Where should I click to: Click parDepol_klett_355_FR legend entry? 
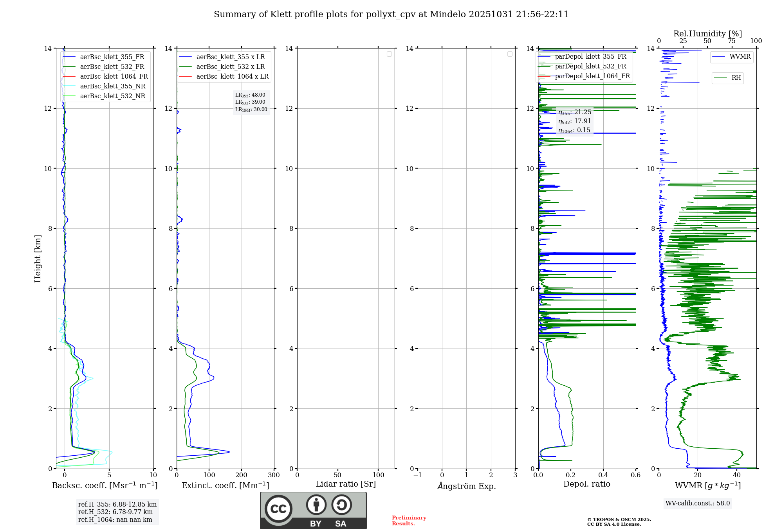590,57
